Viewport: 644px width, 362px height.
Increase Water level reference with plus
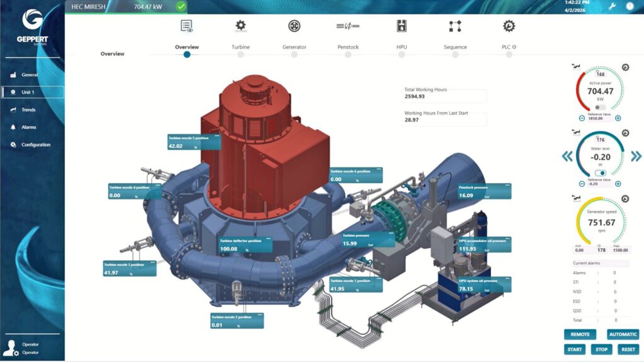[618, 184]
